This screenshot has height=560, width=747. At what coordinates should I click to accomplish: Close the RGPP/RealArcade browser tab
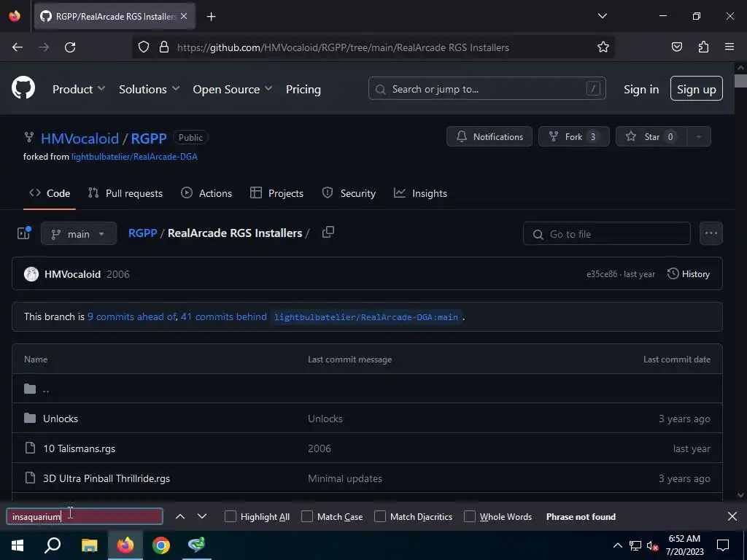[184, 16]
